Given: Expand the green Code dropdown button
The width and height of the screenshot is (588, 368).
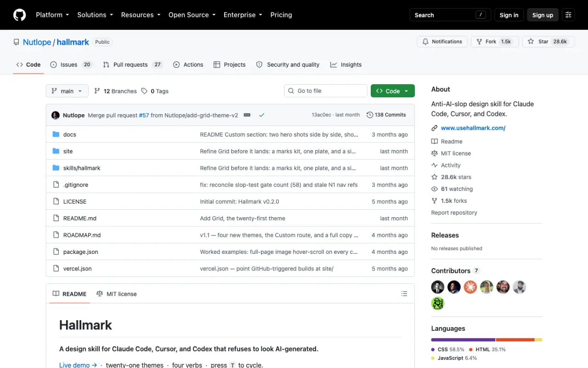Looking at the screenshot, I should (393, 91).
